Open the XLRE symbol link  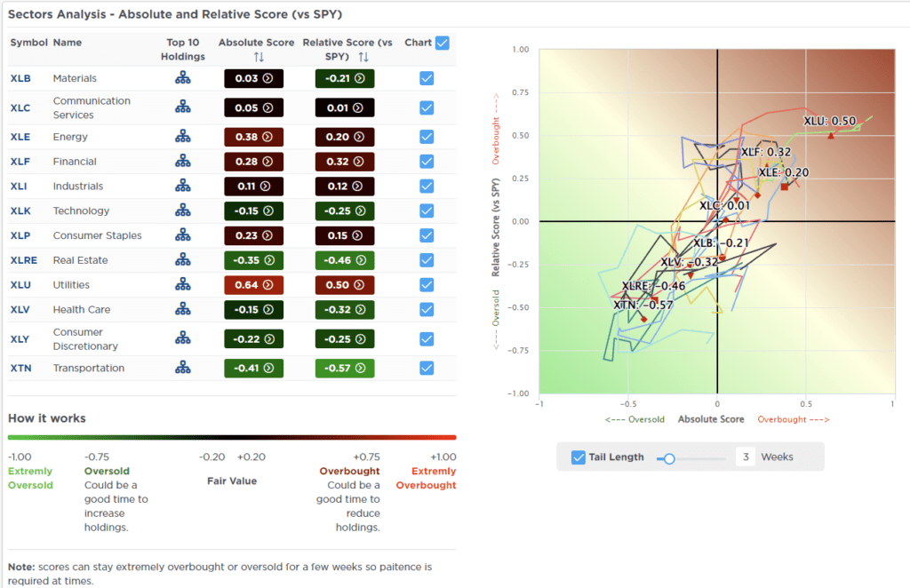coord(23,259)
